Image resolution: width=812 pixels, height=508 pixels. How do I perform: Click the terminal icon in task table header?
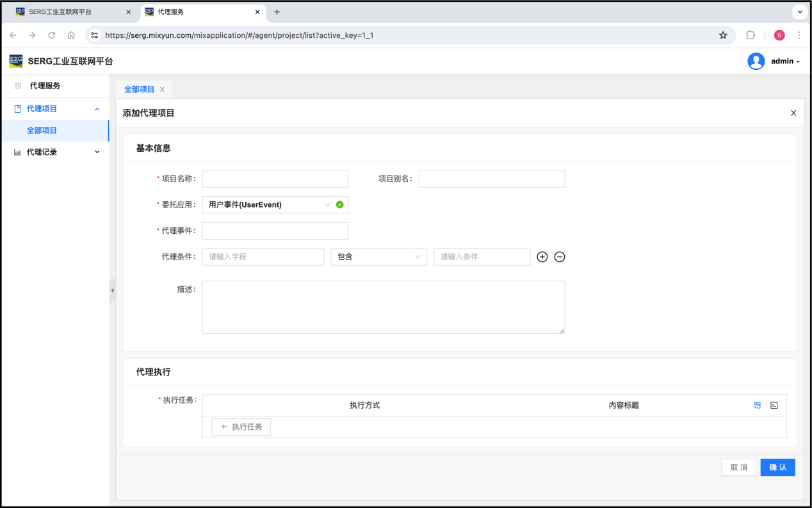(x=774, y=406)
